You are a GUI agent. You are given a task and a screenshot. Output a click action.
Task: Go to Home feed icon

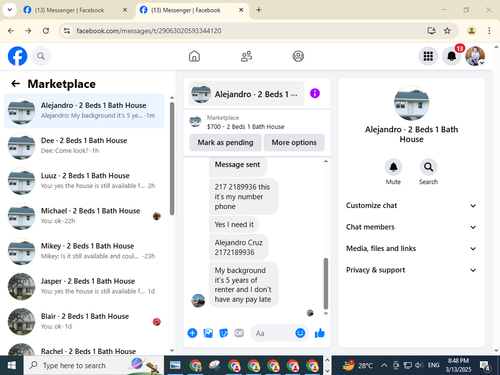coord(194,56)
